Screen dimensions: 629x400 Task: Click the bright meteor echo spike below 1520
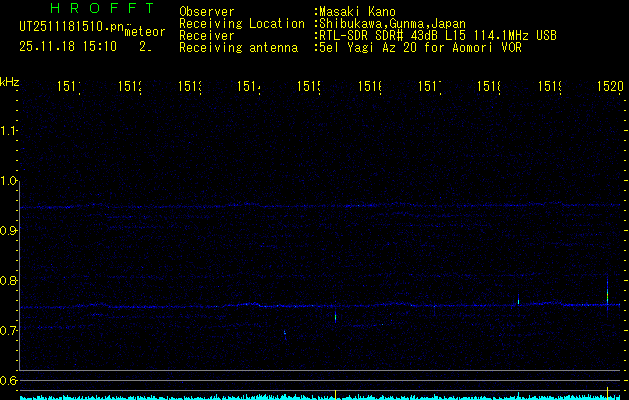tap(607, 293)
